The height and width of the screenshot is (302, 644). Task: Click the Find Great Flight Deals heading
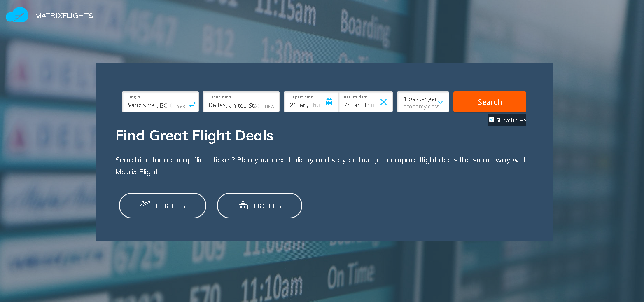[x=194, y=136]
